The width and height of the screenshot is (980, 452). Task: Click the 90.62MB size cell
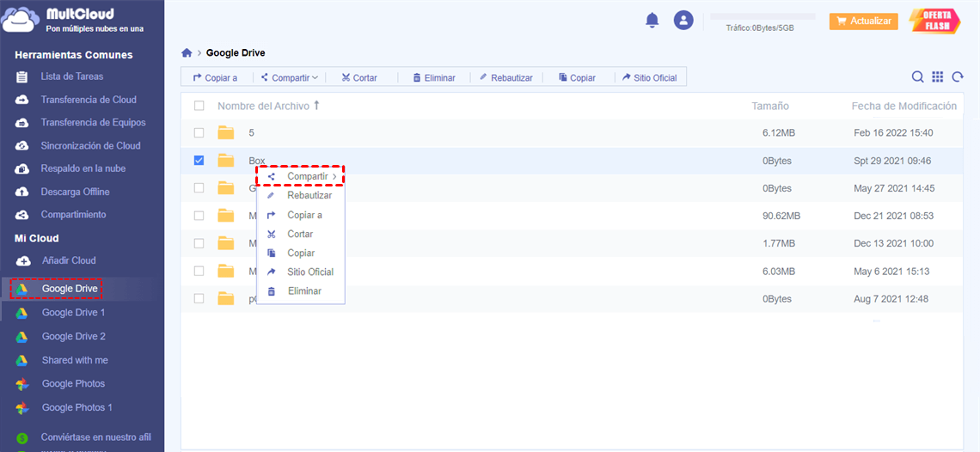click(x=781, y=216)
